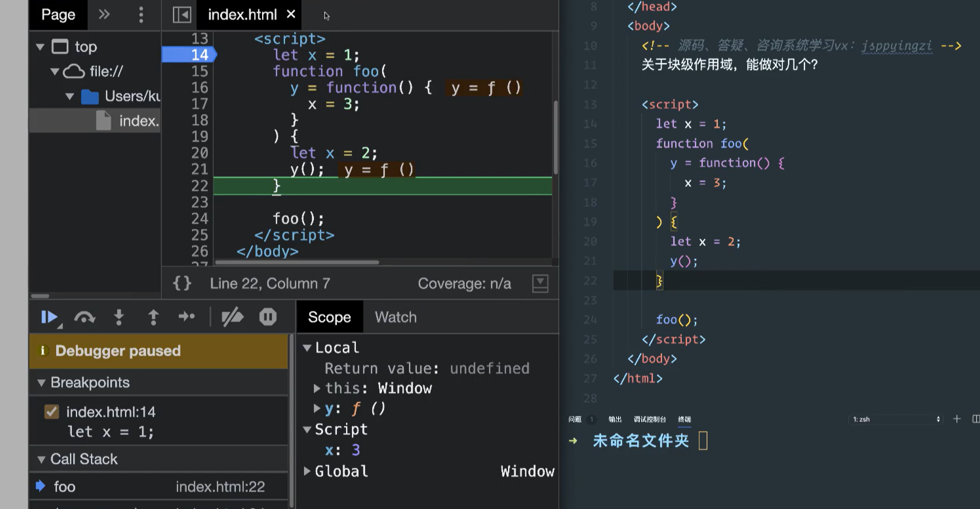Close the index.html tab
980x509 pixels.
[x=291, y=14]
